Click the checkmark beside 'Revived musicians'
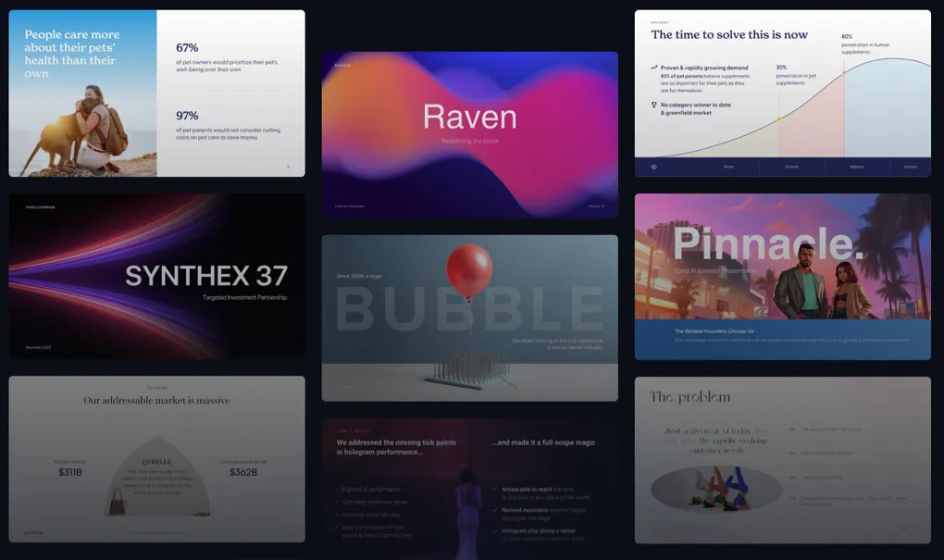The width and height of the screenshot is (944, 560). [495, 510]
